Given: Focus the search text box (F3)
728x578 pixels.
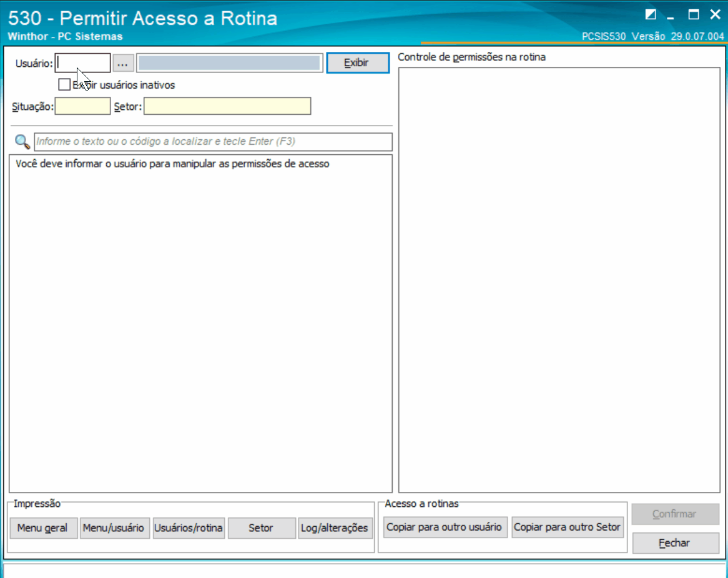Looking at the screenshot, I should click(213, 142).
